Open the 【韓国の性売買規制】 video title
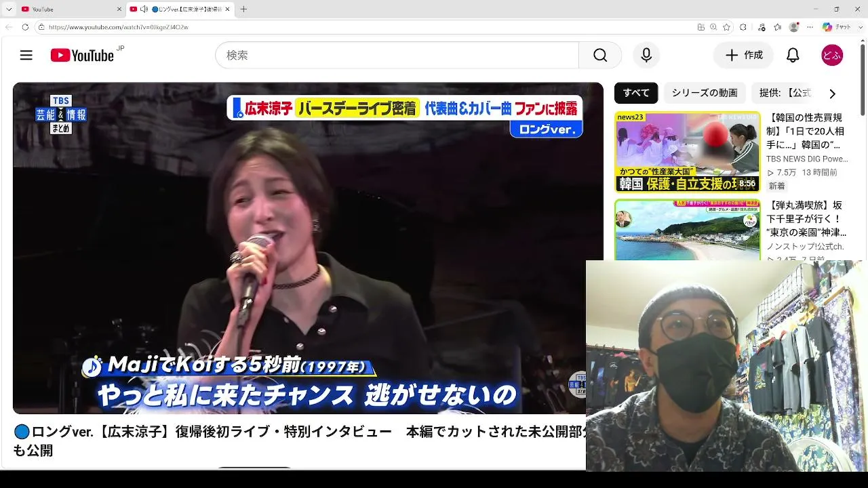Viewport: 868px width, 488px height. click(806, 131)
